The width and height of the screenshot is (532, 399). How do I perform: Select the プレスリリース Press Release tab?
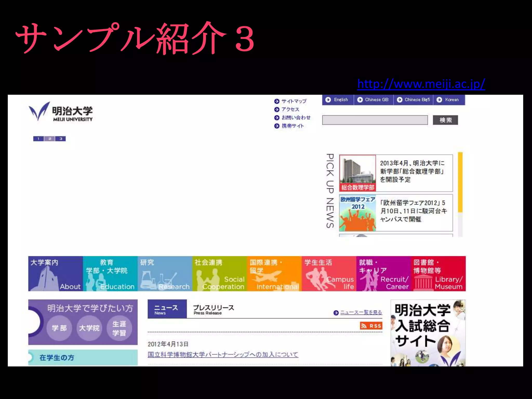point(214,309)
